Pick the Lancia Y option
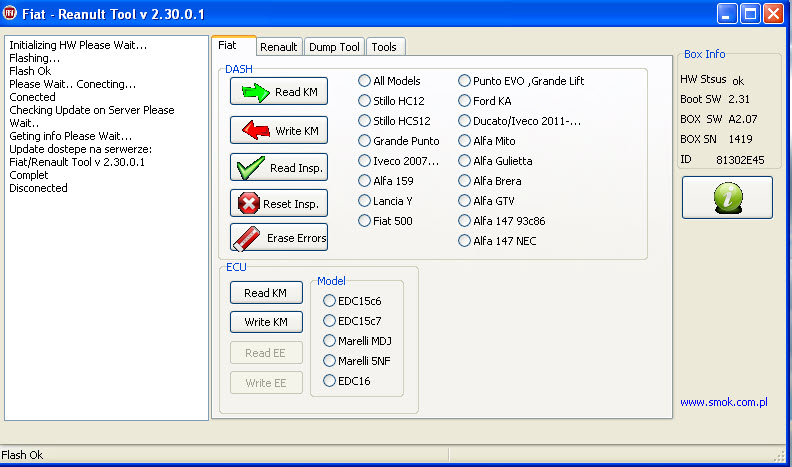 [x=385, y=201]
